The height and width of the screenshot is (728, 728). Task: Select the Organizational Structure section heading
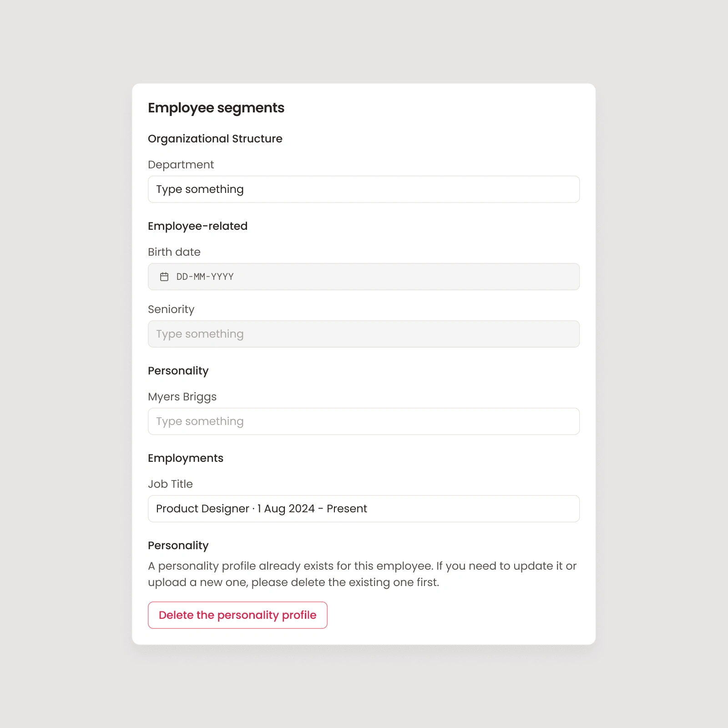click(x=215, y=139)
